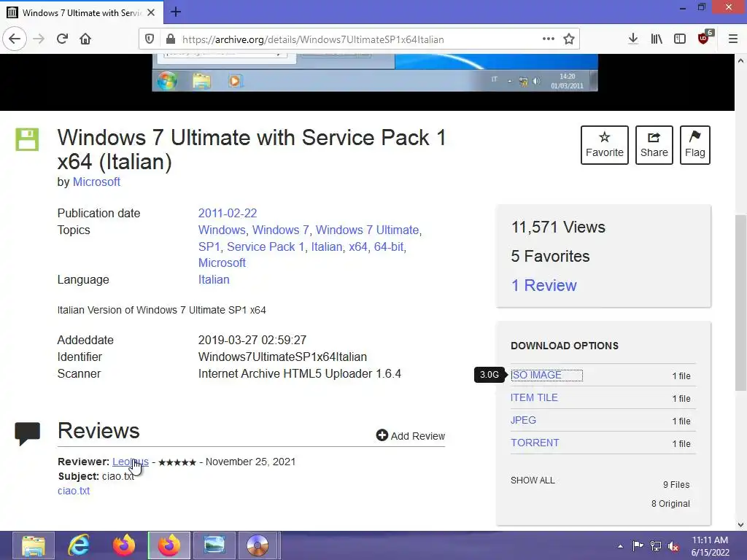The image size is (747, 560).
Task: Open the Firefox hamburger menu
Action: [x=733, y=39]
